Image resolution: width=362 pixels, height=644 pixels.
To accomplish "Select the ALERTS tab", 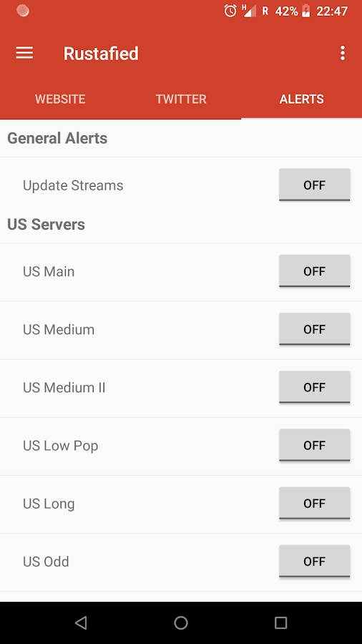I will (302, 99).
